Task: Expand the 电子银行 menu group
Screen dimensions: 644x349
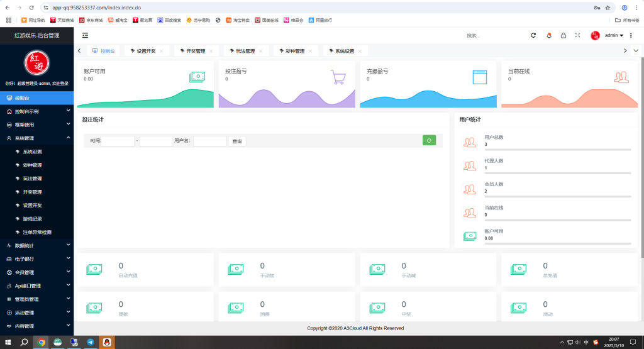Action: pos(36,259)
